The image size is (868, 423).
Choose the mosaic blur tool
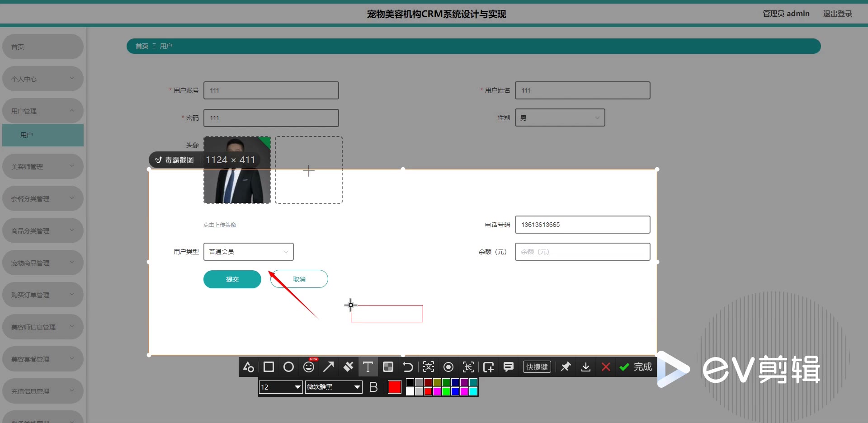388,367
